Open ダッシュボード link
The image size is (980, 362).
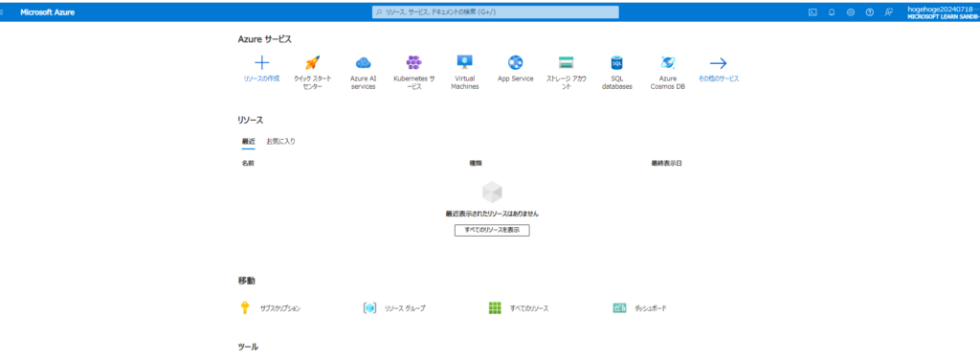pos(651,309)
